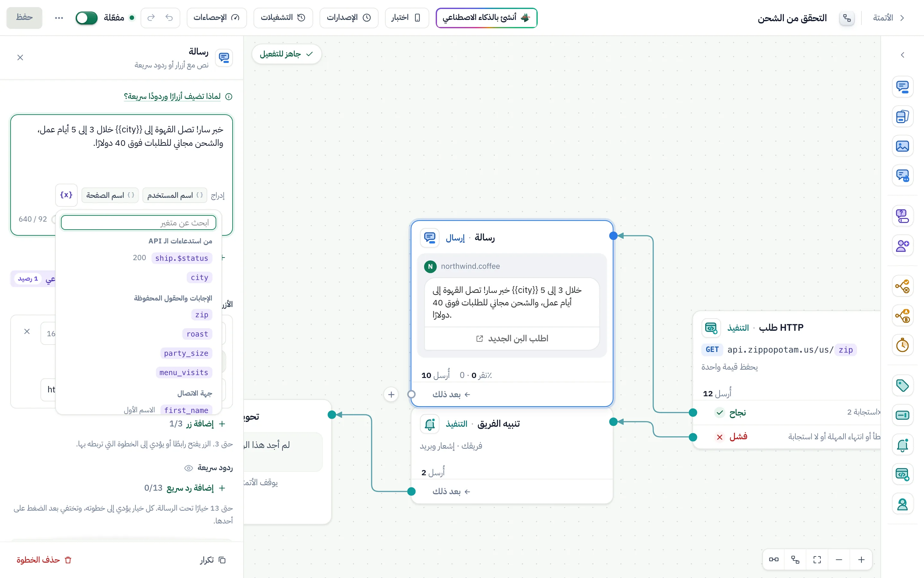
Task: Insert the اسم الصفحة variable chip
Action: pyautogui.click(x=110, y=195)
